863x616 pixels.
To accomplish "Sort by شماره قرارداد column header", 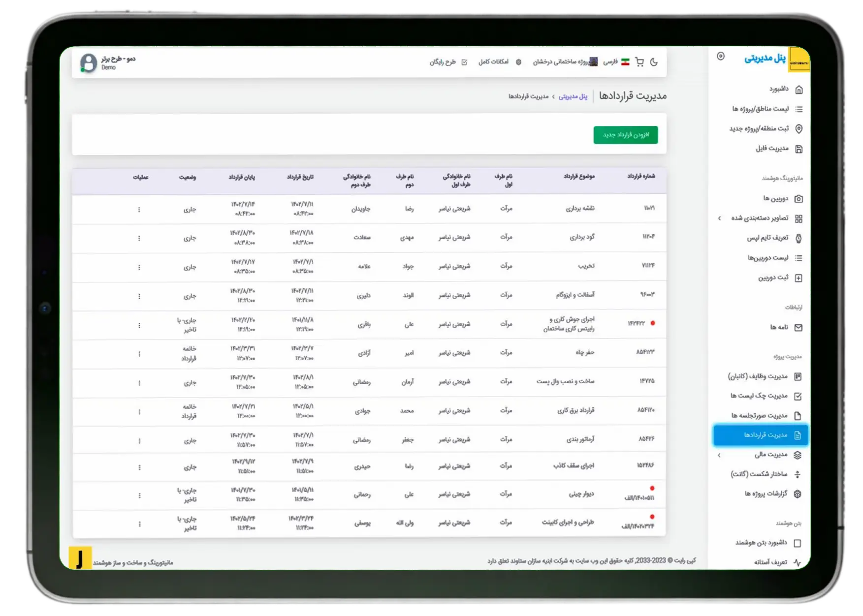I will tap(641, 176).
